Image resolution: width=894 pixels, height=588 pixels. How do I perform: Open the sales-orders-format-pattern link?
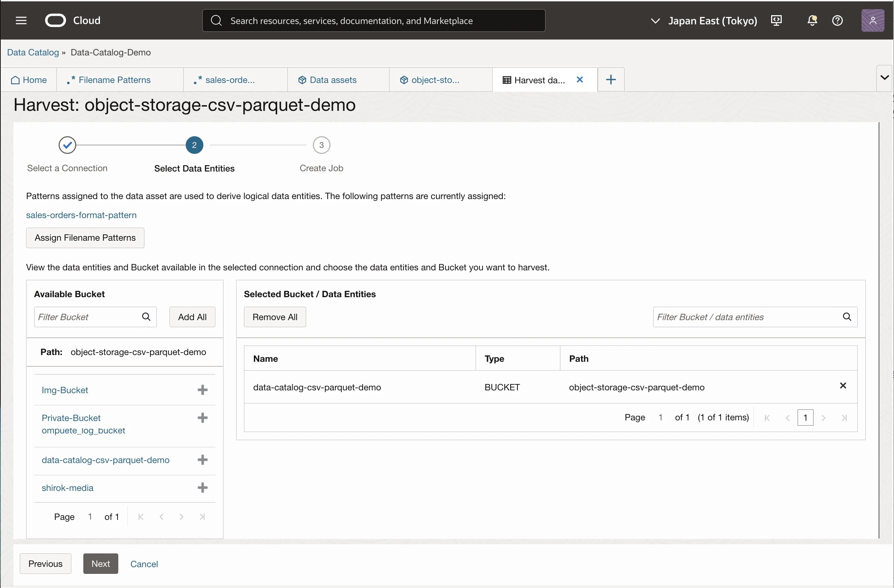coord(81,215)
